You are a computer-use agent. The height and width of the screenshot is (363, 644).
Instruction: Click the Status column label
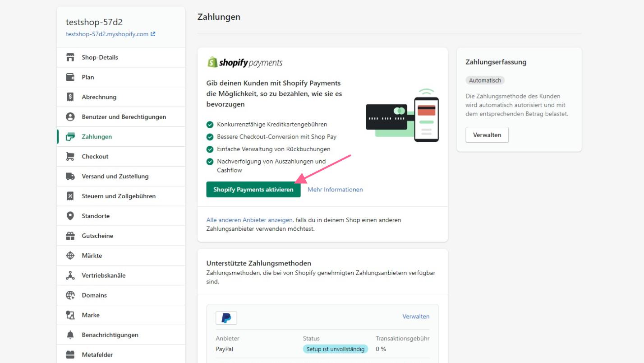(x=311, y=338)
